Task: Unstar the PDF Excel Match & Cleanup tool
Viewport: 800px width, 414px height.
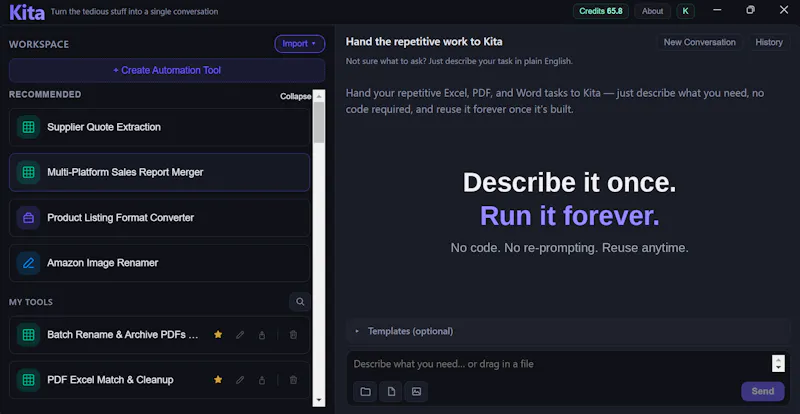Action: tap(218, 380)
